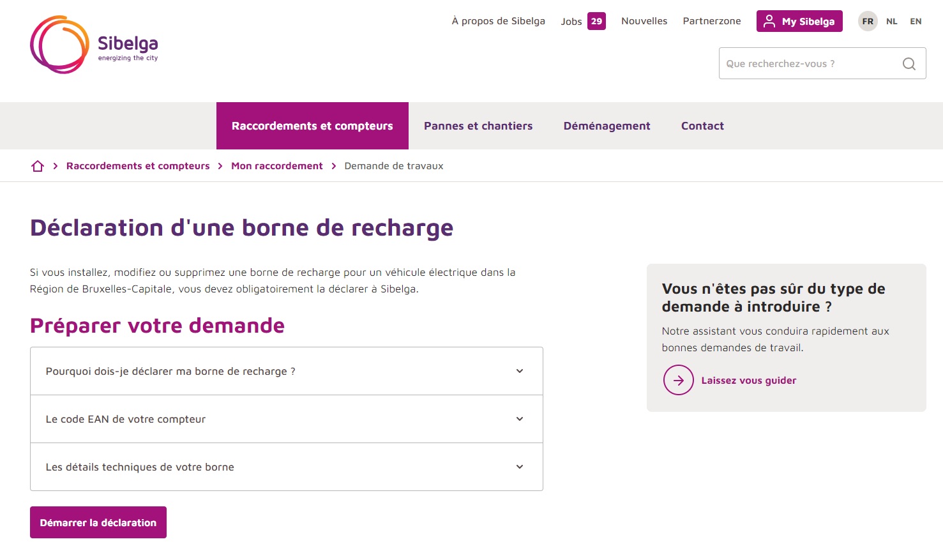Screen dimensions: 943x560
Task: Open Pannes et chantiers menu
Action: [478, 126]
